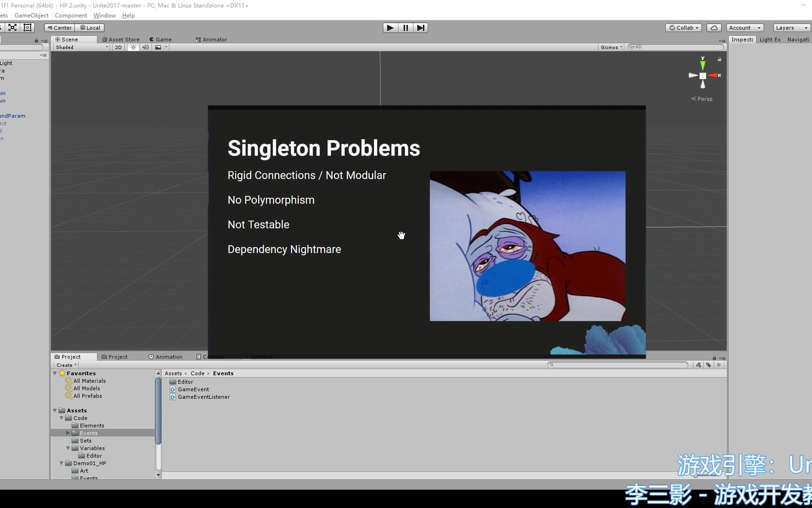
Task: Click Search by Label tag icon
Action: pos(709,365)
